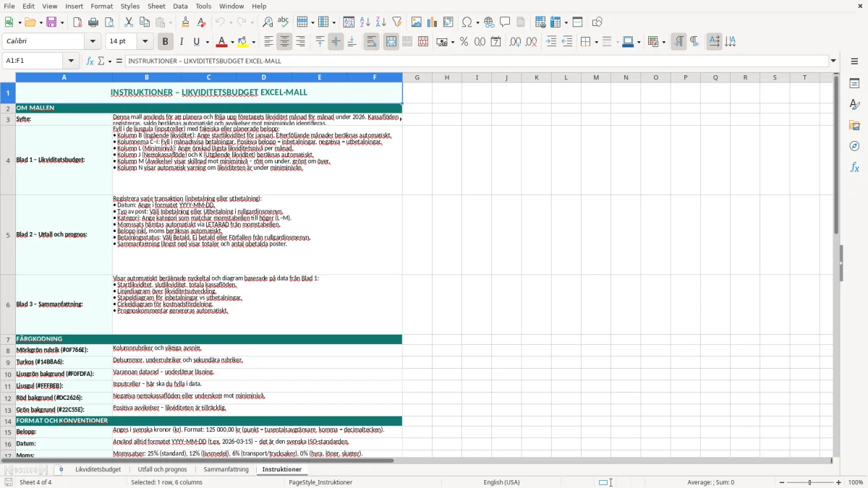Open the Data menu
868x488 pixels.
pos(180,6)
